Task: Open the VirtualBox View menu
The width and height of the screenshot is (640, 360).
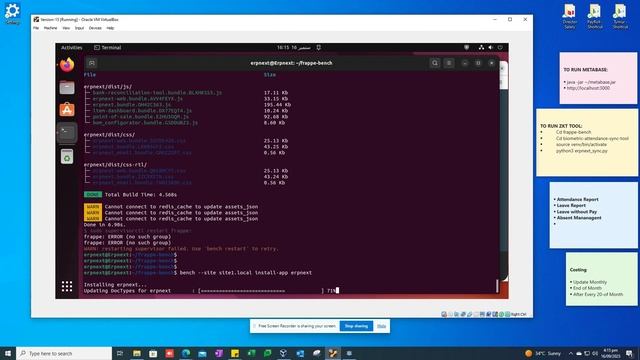Action: (66, 28)
